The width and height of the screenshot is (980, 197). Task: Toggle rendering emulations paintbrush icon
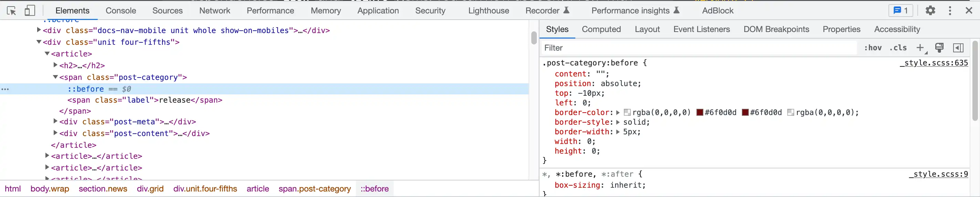pos(939,48)
